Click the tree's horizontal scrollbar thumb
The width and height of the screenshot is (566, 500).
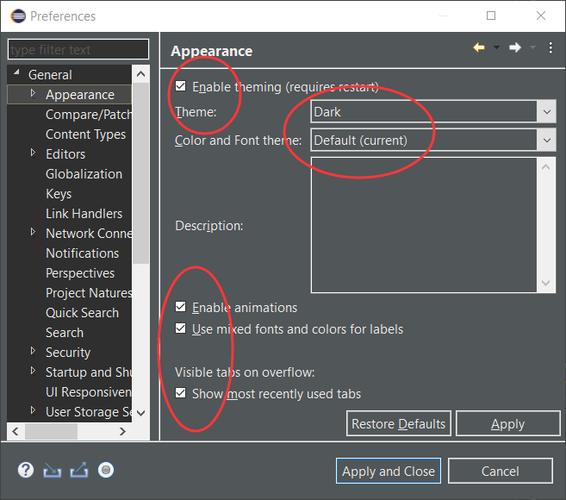[x=51, y=431]
